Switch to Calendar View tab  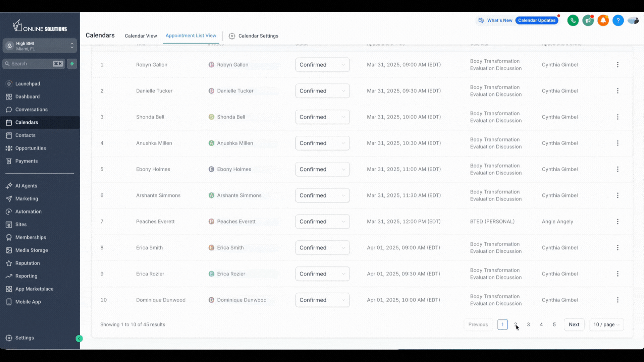pos(141,36)
